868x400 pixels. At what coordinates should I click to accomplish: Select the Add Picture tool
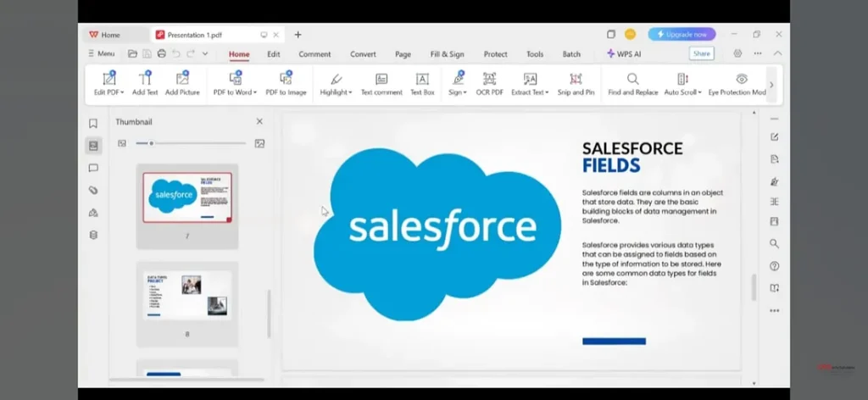pos(182,83)
